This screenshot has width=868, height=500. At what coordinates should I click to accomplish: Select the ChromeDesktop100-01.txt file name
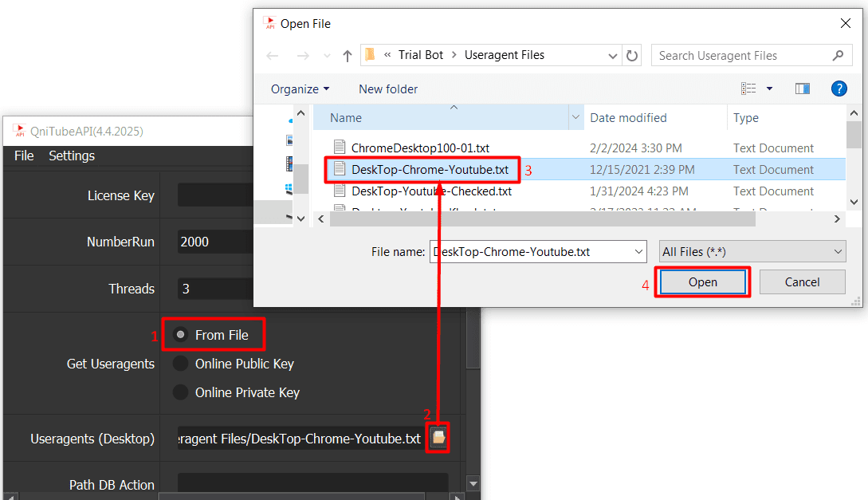click(420, 148)
